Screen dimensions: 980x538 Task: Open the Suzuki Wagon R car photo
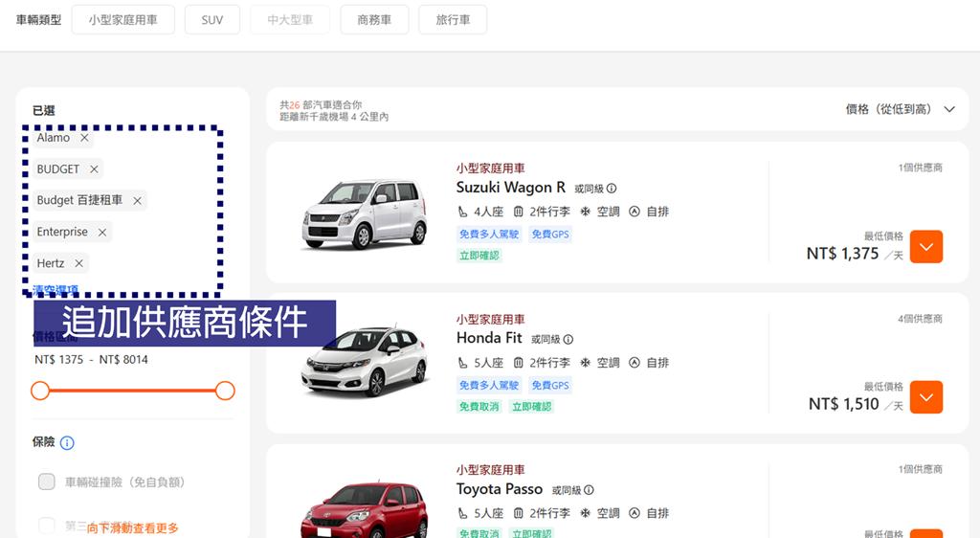(365, 214)
